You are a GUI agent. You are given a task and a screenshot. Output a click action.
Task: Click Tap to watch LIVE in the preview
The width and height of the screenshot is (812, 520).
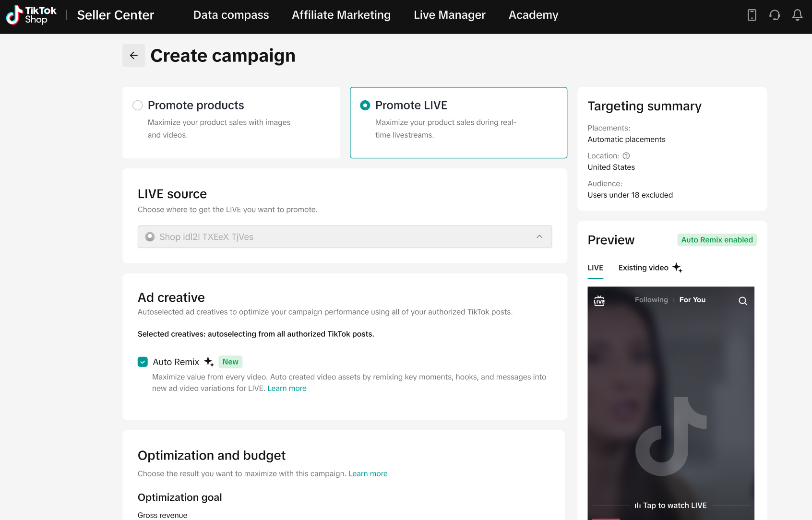tap(671, 506)
